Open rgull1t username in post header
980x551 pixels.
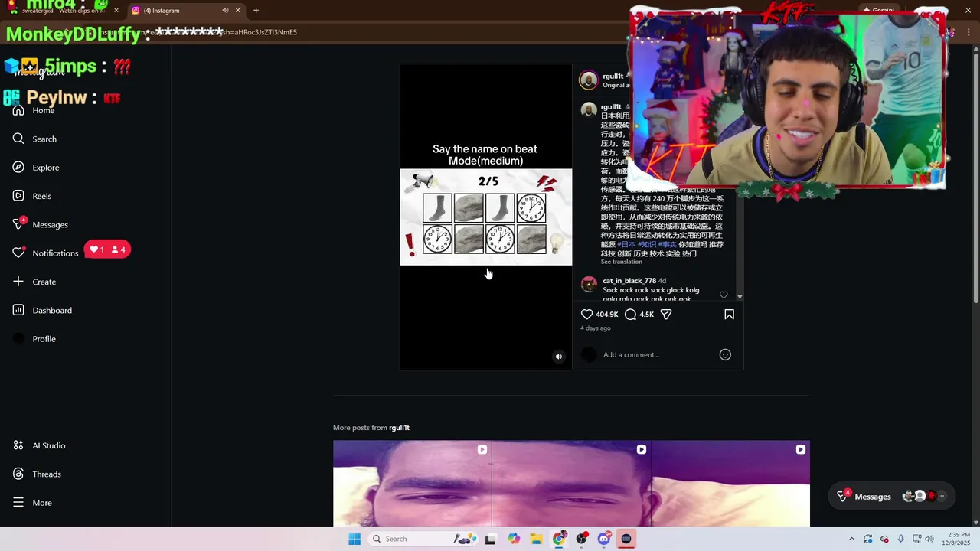coord(612,77)
